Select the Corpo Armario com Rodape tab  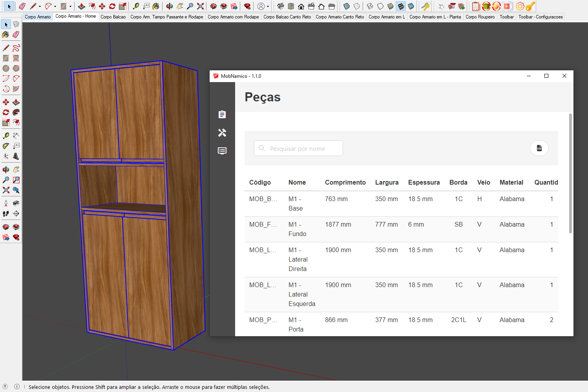click(x=233, y=17)
